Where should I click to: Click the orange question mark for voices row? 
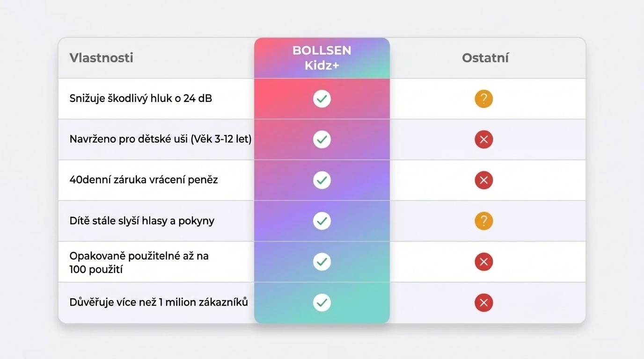(x=483, y=221)
